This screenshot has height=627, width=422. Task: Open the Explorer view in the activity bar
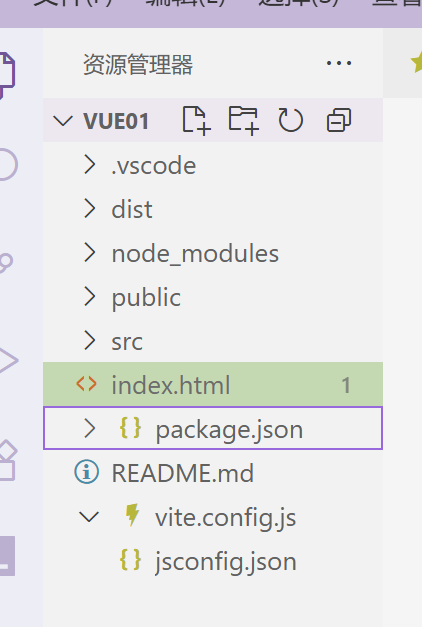coord(7,75)
